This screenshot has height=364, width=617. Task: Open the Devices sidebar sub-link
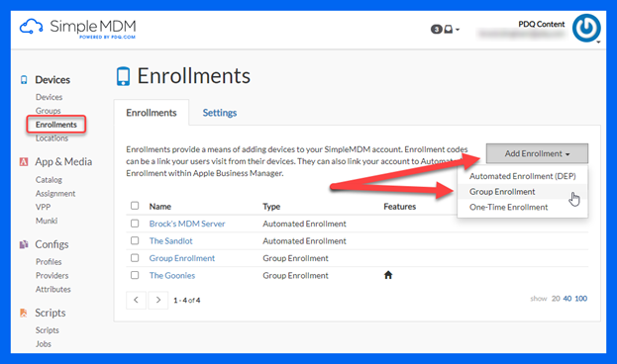click(49, 97)
